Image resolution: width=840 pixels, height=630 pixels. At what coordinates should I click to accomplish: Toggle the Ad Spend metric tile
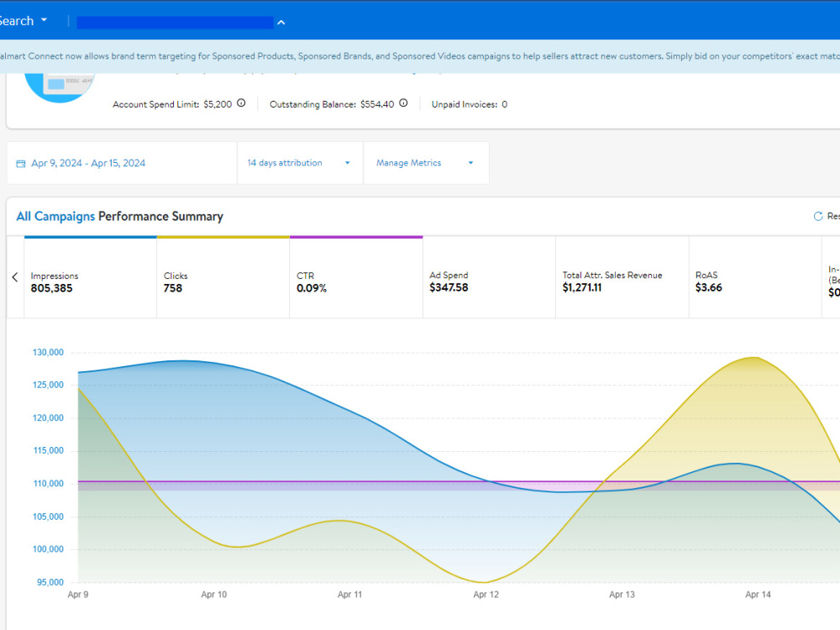[x=489, y=277]
